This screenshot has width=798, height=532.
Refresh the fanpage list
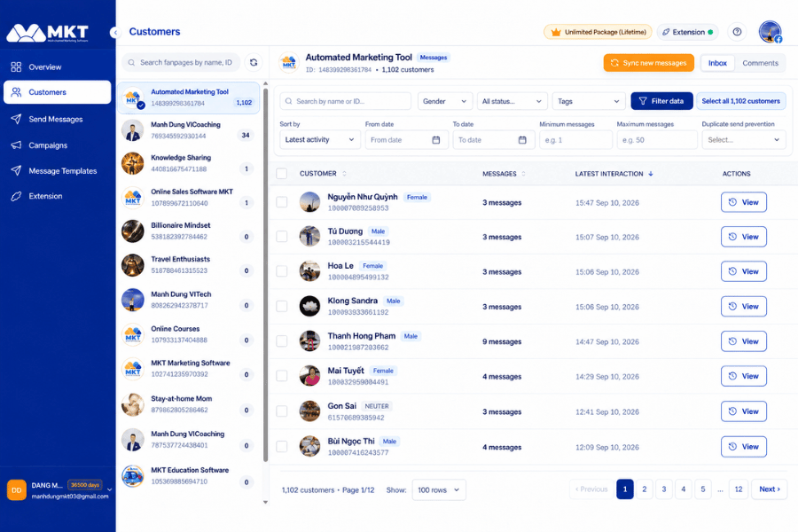pos(254,63)
